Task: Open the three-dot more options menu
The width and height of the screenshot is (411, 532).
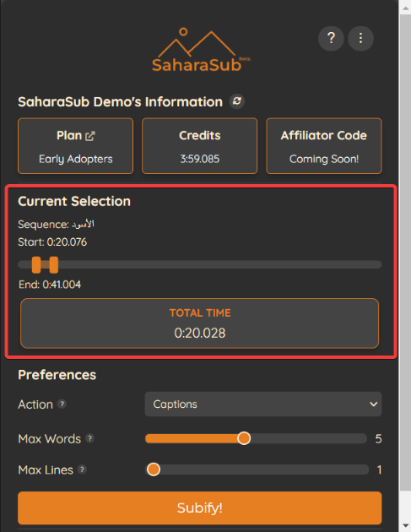Action: (x=361, y=38)
